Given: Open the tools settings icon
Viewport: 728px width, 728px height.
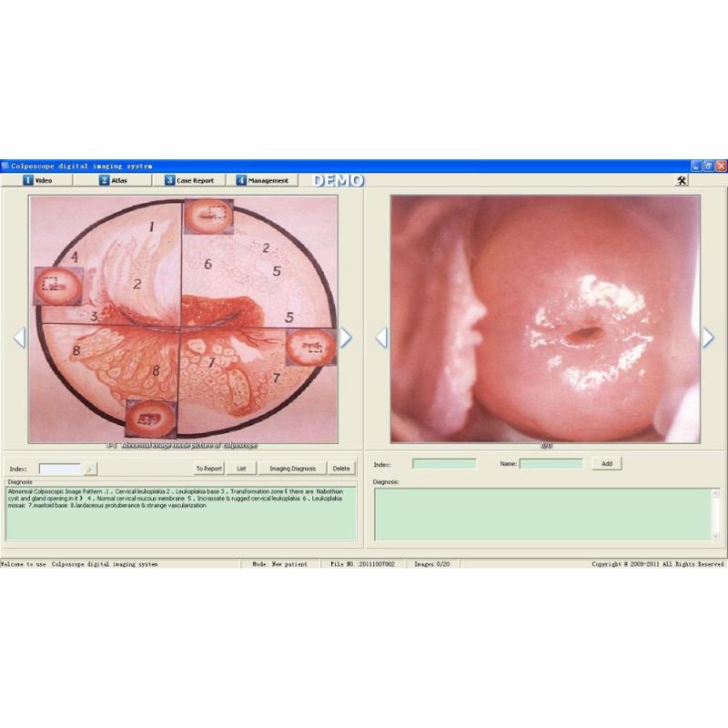Looking at the screenshot, I should [682, 180].
